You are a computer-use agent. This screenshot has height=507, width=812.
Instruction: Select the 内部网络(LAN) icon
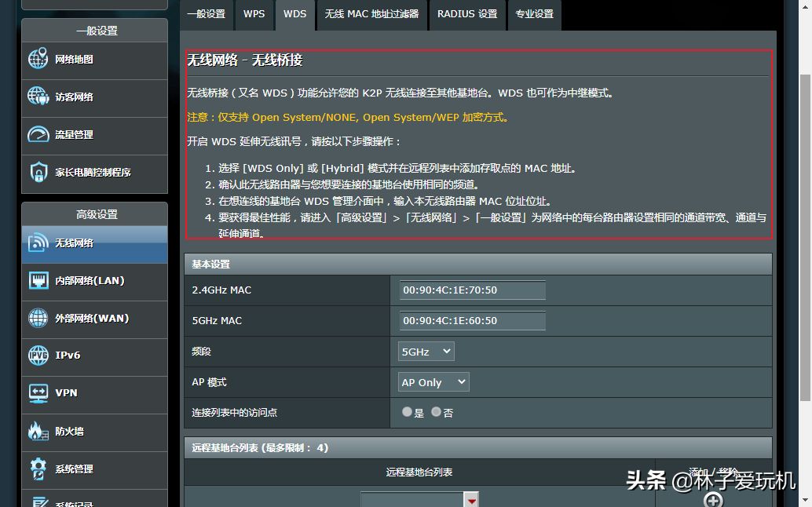coord(38,280)
